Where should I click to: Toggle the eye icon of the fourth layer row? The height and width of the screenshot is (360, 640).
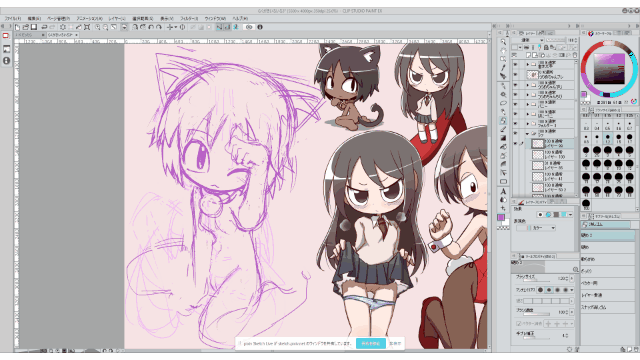(515, 95)
